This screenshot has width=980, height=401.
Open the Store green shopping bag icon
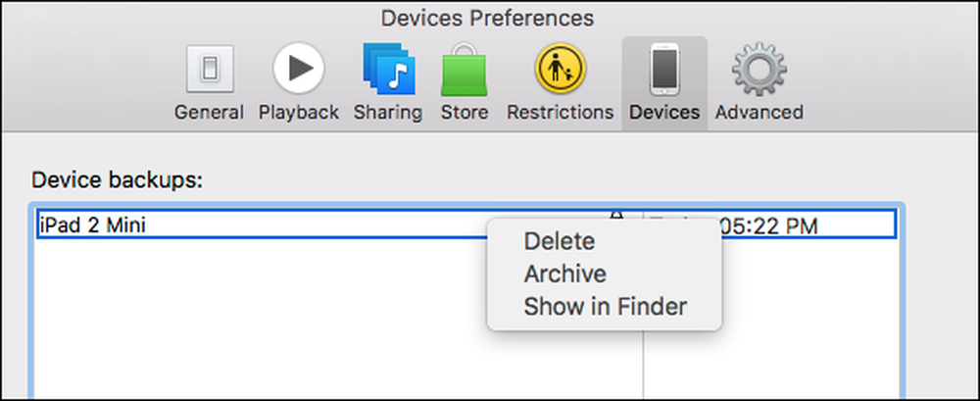click(465, 69)
